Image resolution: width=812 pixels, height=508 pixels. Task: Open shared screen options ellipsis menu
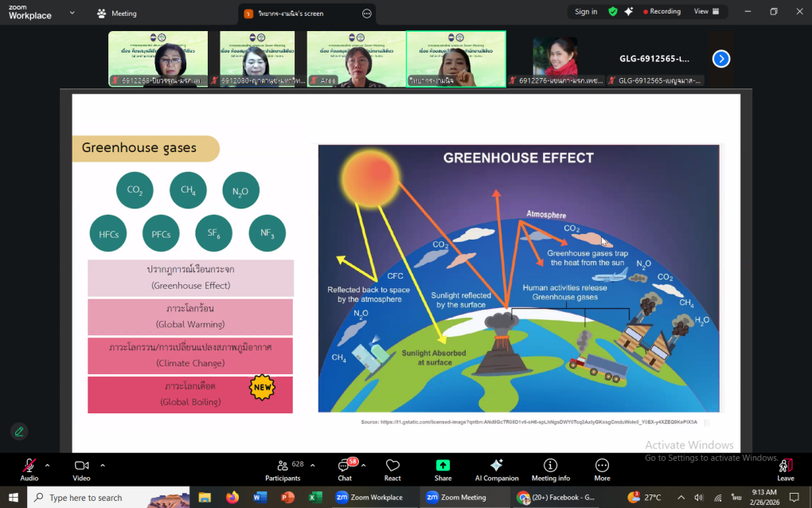coord(367,14)
